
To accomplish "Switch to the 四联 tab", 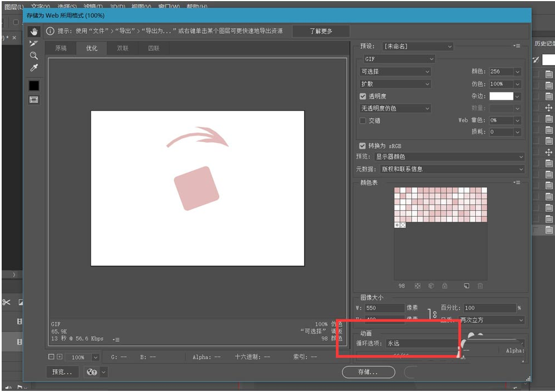I will click(x=153, y=48).
